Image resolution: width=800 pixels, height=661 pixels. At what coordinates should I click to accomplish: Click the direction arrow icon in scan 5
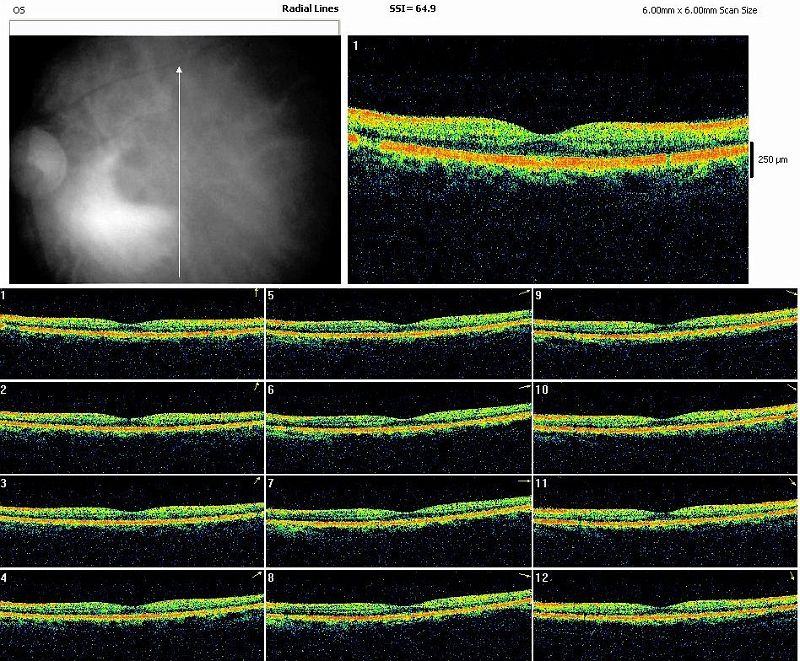point(524,293)
